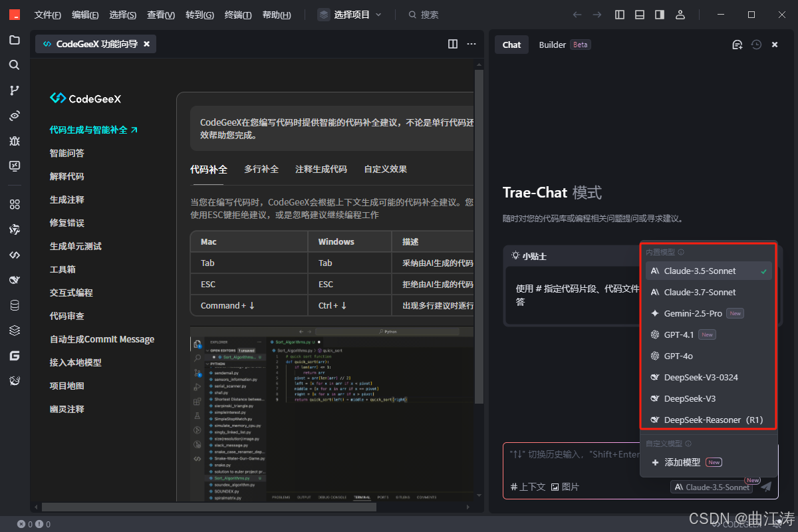Open the 终端(T) menu
Screen dimensions: 798x532
tap(238, 15)
